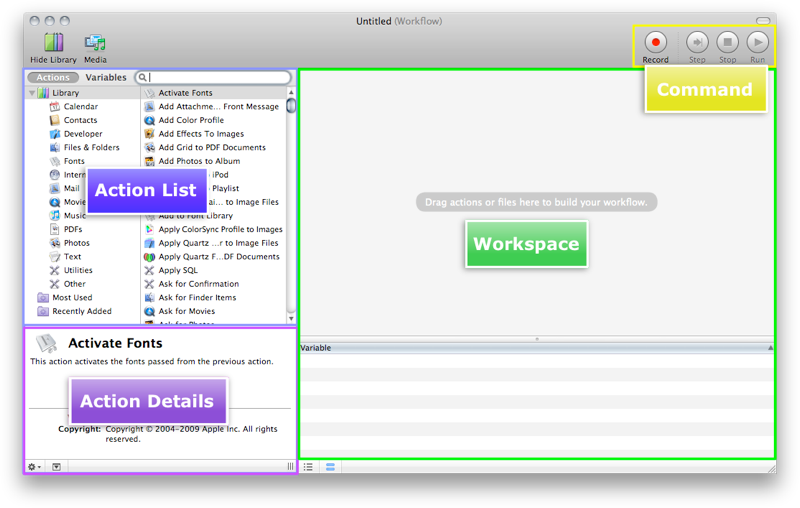Click the Variable column sort arrow
800x508 pixels.
(770, 348)
